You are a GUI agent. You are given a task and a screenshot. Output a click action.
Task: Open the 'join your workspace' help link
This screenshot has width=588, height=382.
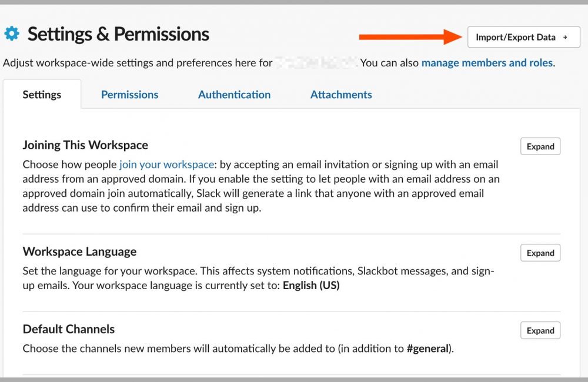[x=166, y=165]
